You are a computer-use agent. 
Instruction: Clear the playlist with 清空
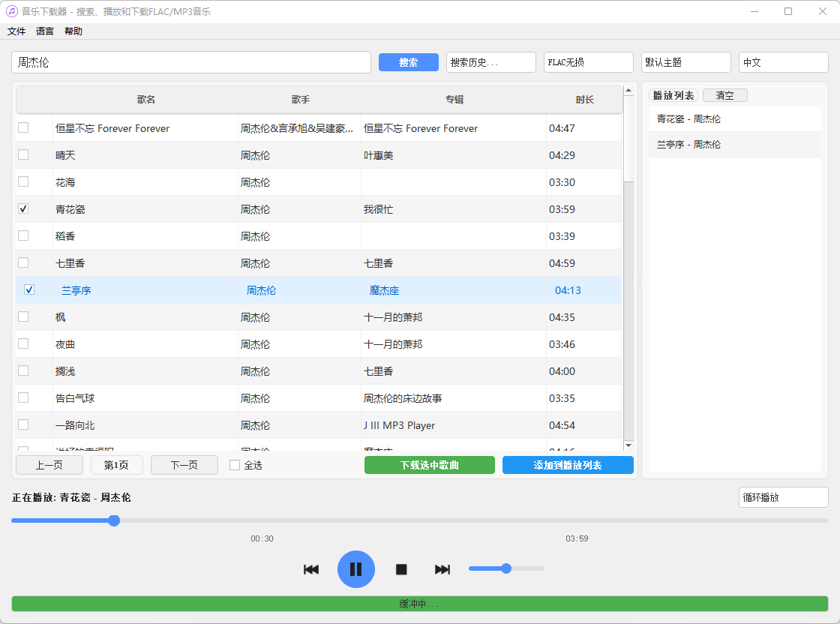pyautogui.click(x=724, y=95)
